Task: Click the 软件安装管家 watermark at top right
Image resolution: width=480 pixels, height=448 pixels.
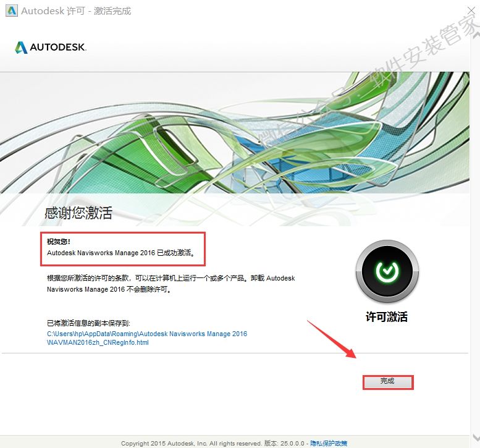Action: coord(432,49)
